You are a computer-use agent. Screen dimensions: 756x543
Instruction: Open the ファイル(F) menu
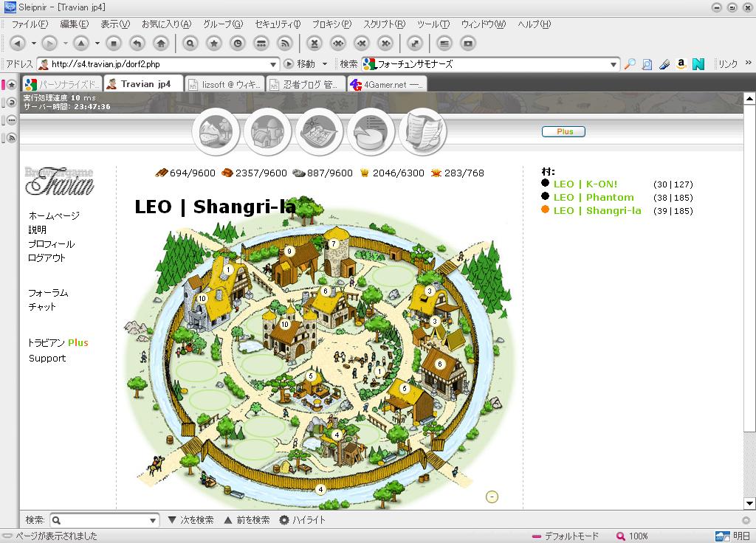[x=30, y=24]
